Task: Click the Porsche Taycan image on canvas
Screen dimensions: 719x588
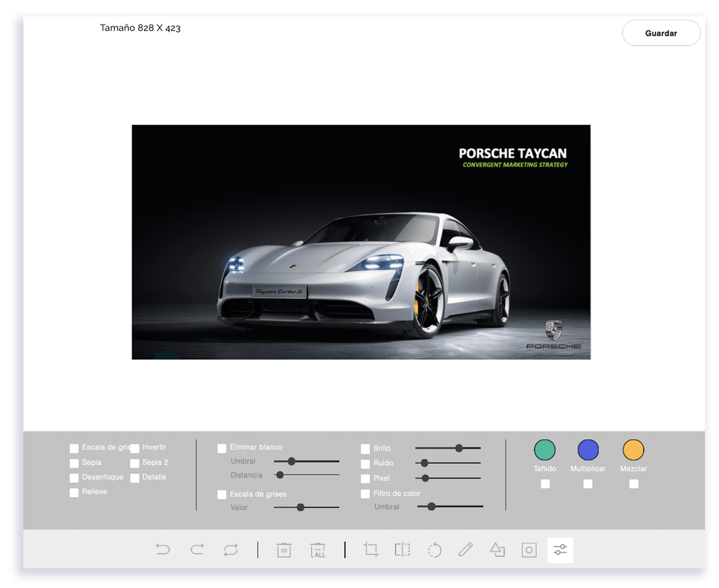Action: coord(361,242)
